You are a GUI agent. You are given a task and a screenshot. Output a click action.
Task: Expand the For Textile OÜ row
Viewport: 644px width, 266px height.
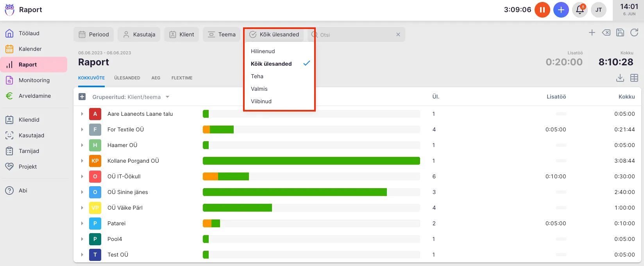coord(82,129)
